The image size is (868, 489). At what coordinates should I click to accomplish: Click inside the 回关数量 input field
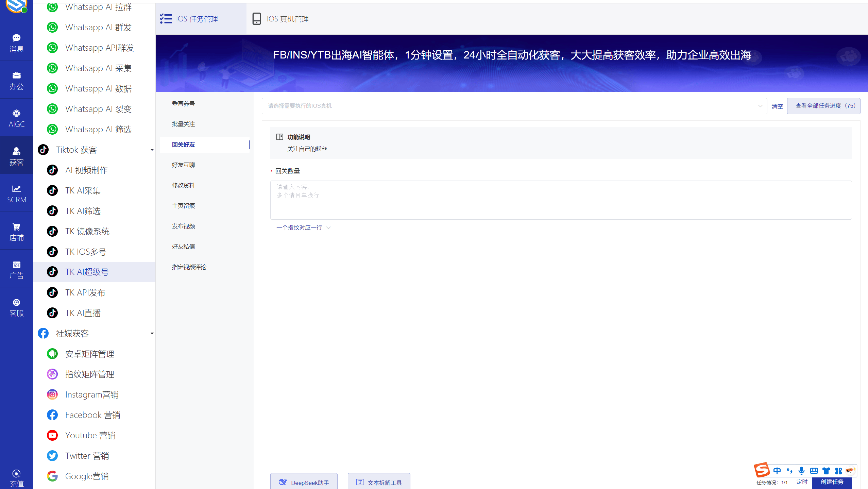pos(560,200)
